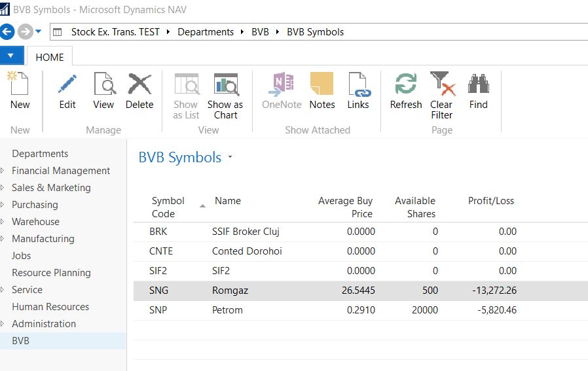Click the 20000 available shares value
This screenshot has width=588, height=371.
tap(424, 310)
